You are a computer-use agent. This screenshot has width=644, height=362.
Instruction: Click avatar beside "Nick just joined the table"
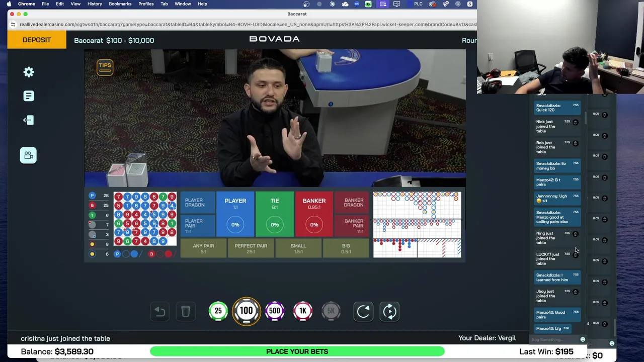pyautogui.click(x=576, y=122)
